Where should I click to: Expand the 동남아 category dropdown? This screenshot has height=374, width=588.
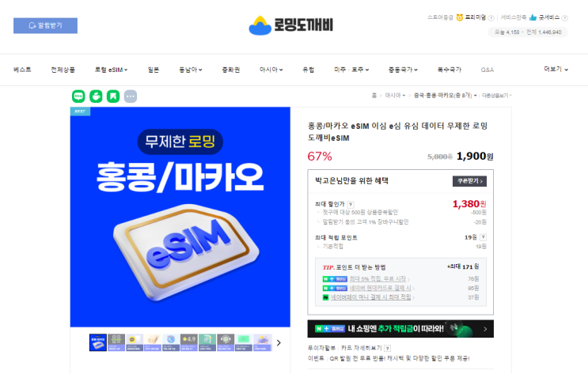click(x=191, y=70)
